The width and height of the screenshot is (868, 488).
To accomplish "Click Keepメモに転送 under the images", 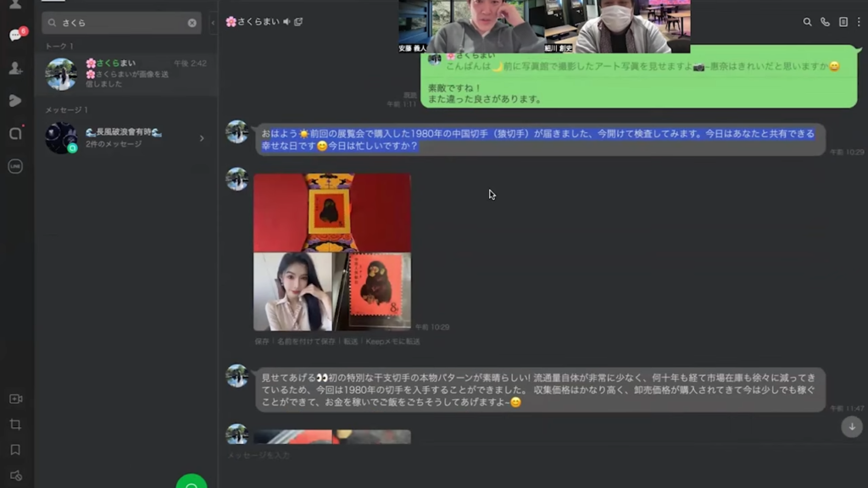I will click(393, 342).
